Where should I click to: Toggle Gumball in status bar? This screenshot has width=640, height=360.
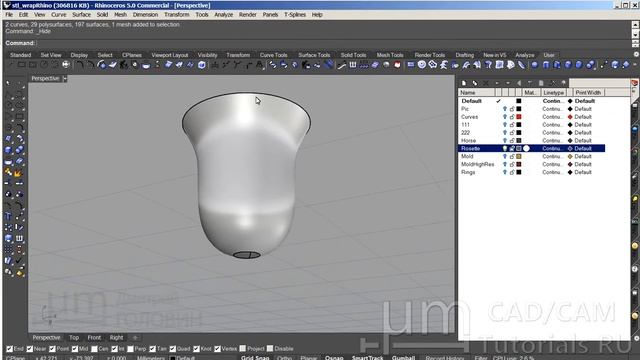pos(403,358)
